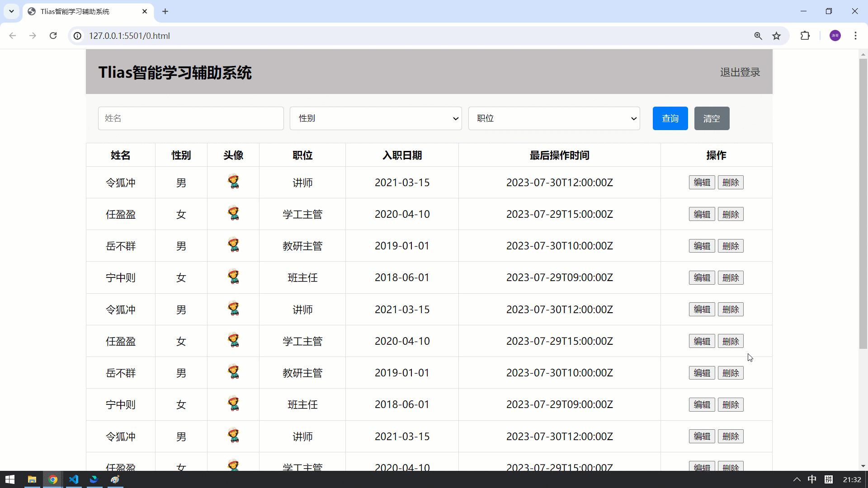Open the Chrome three-dot menu
Image resolution: width=868 pixels, height=488 pixels.
(x=855, y=36)
